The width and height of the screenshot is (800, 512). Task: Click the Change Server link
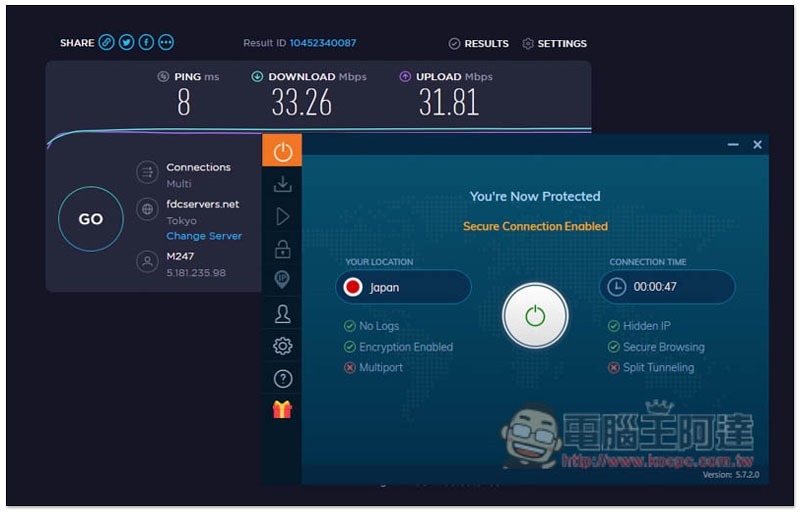click(204, 236)
